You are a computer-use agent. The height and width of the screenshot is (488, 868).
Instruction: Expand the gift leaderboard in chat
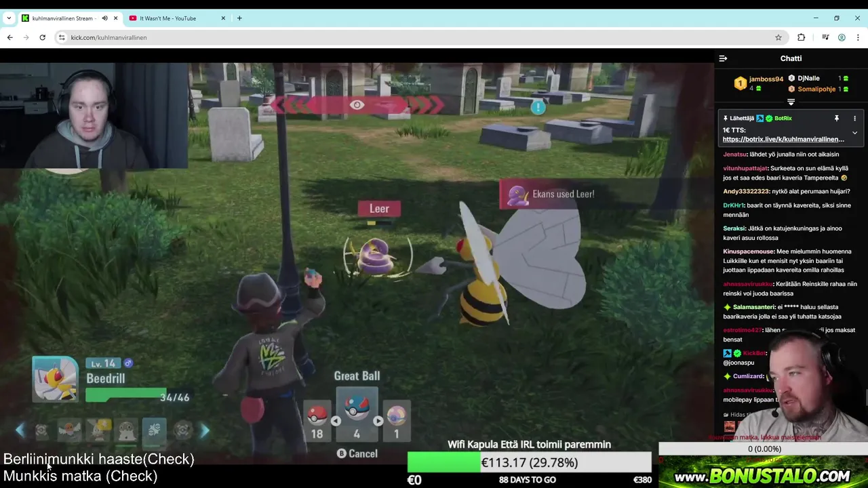point(791,102)
